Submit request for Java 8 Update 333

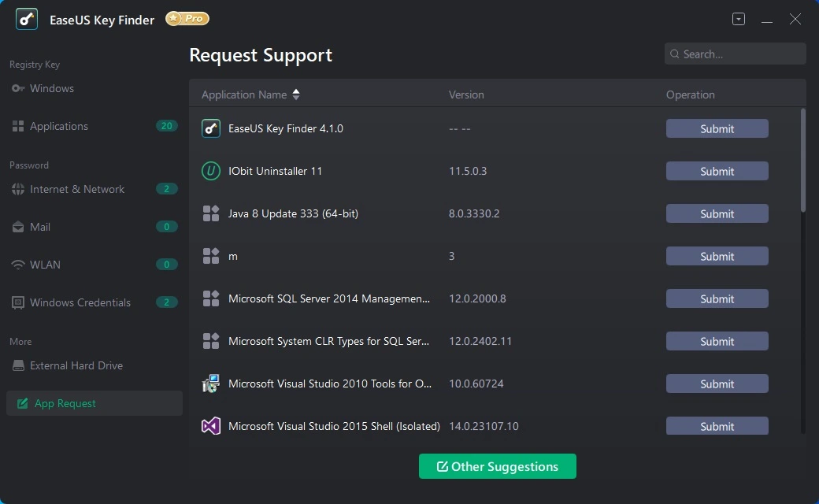[717, 213]
